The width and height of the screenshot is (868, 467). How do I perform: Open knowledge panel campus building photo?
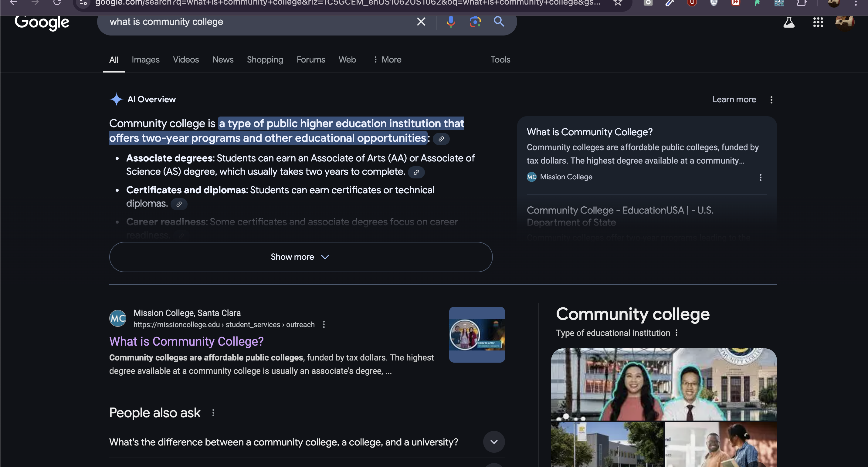(x=607, y=445)
